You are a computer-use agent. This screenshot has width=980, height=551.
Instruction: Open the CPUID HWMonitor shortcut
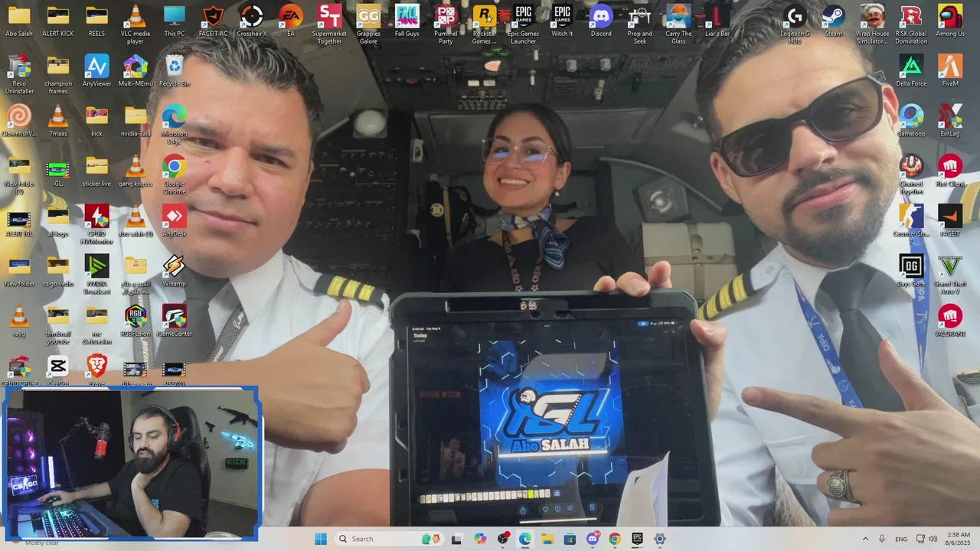pyautogui.click(x=97, y=223)
